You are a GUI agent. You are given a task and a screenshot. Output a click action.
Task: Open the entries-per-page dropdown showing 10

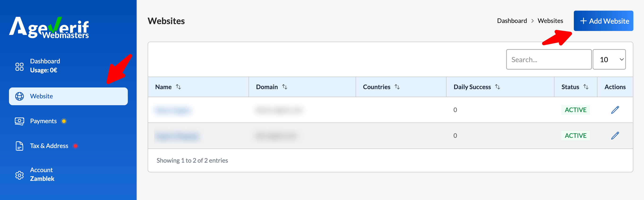point(609,60)
